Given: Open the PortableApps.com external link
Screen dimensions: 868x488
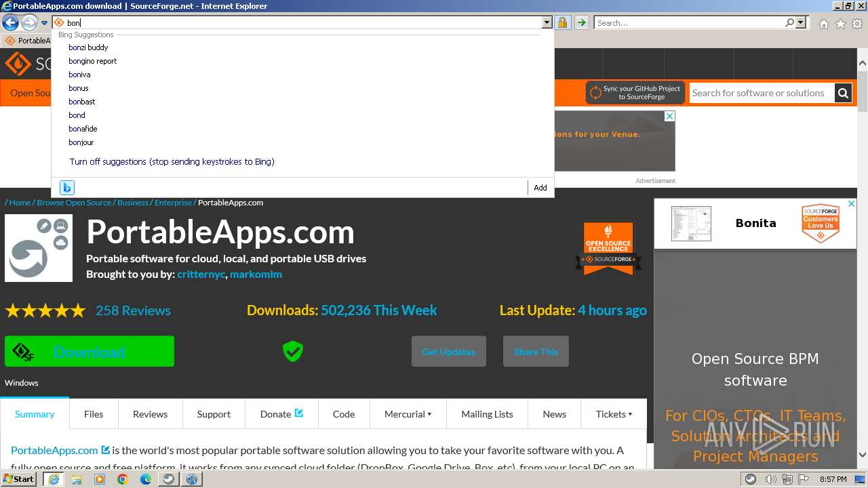Looking at the screenshot, I should point(60,450).
